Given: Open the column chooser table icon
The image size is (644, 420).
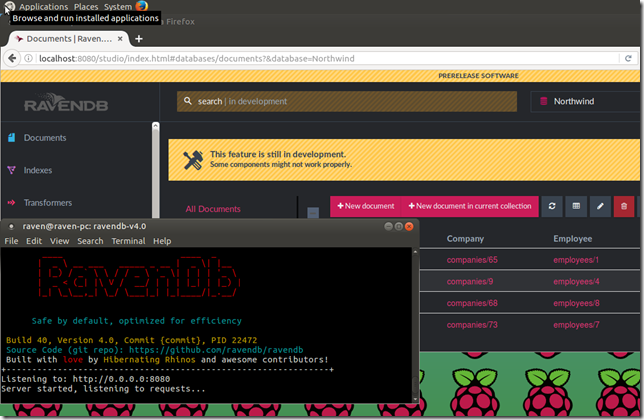Looking at the screenshot, I should 576,206.
